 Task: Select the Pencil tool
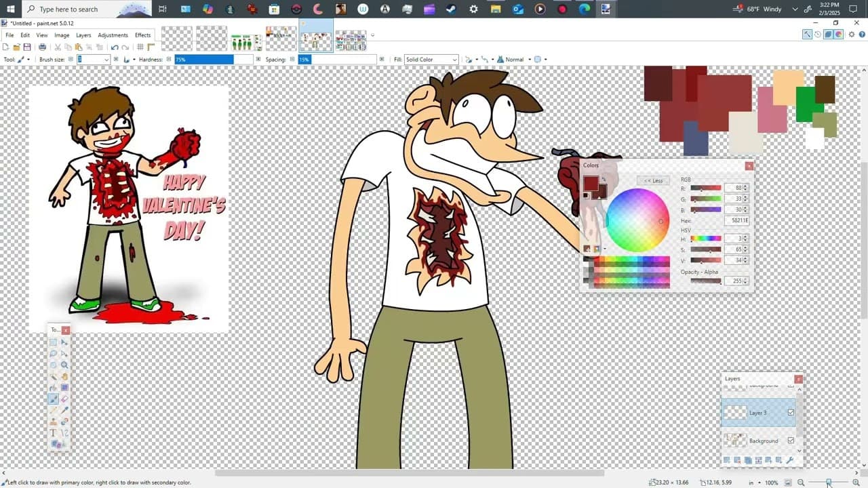point(53,410)
